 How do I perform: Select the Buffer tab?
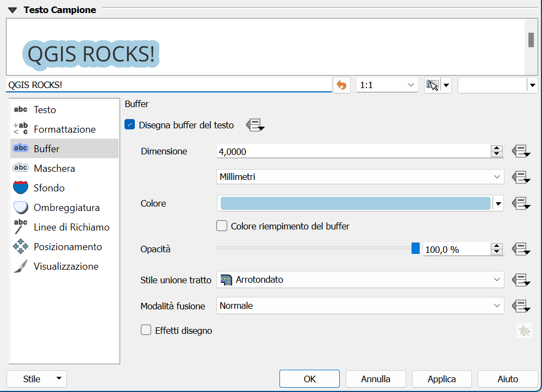(x=64, y=148)
